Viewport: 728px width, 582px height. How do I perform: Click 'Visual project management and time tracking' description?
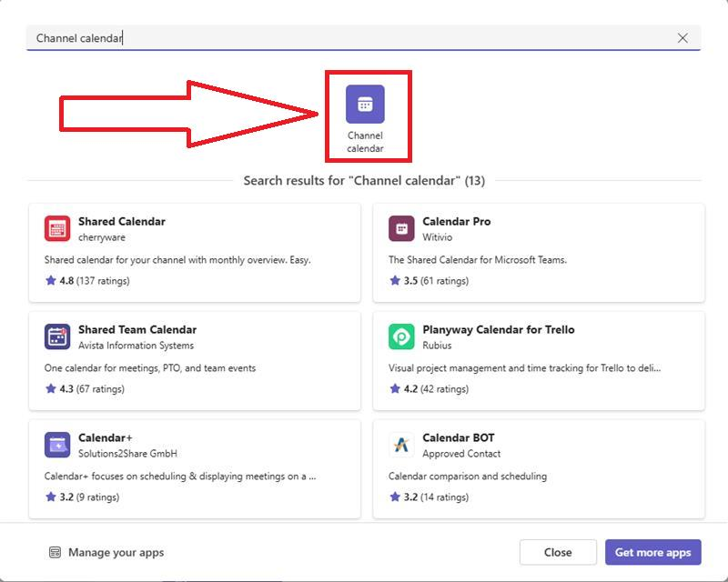[525, 368]
